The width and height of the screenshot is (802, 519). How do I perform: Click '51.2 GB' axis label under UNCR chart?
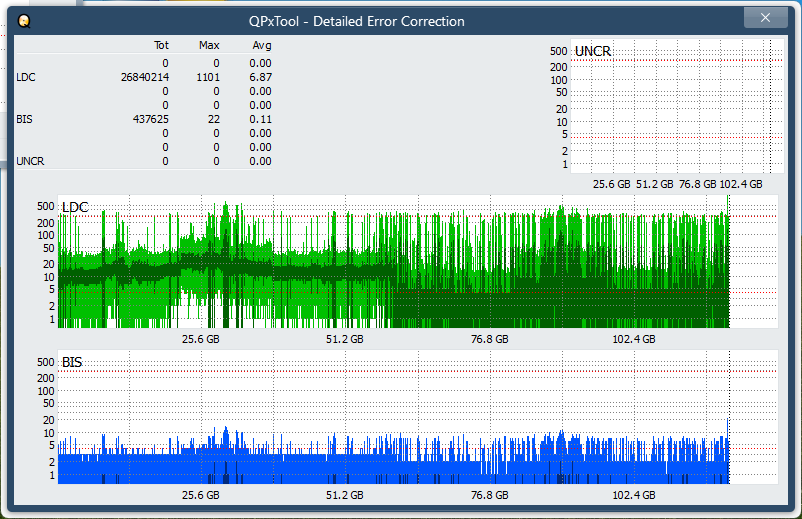click(654, 184)
